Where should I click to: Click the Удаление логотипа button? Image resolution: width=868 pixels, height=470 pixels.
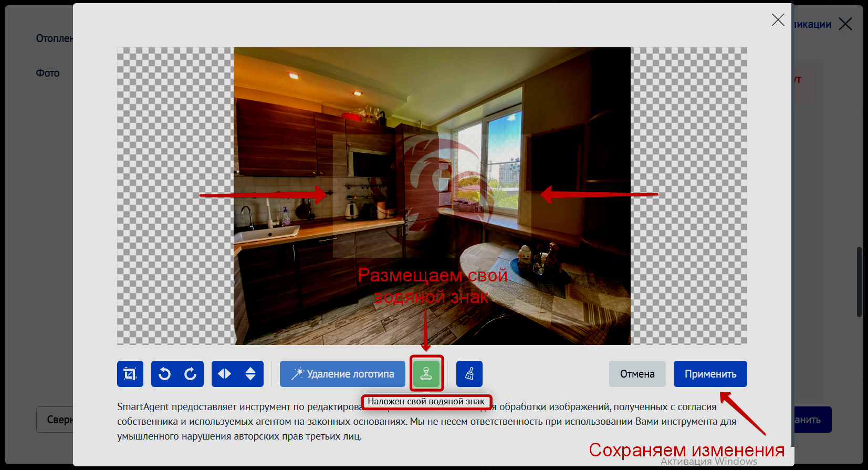click(342, 374)
